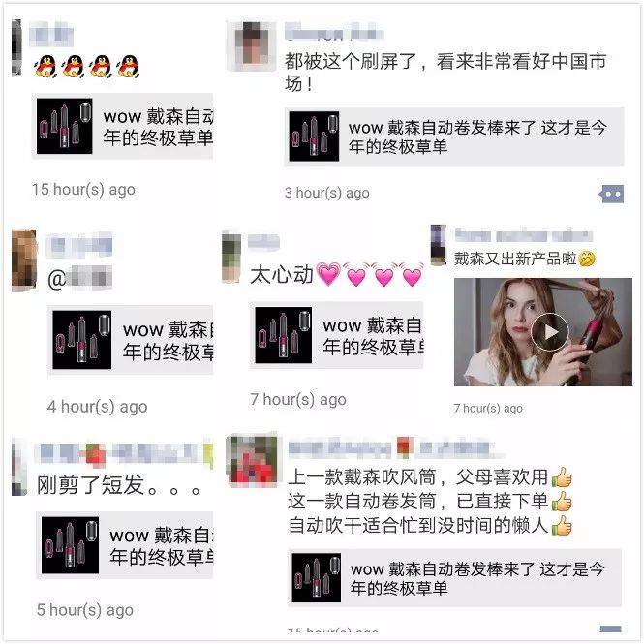The image size is (644, 644).
Task: Click the product thumbnail in 5 hours ago post
Action: click(71, 545)
